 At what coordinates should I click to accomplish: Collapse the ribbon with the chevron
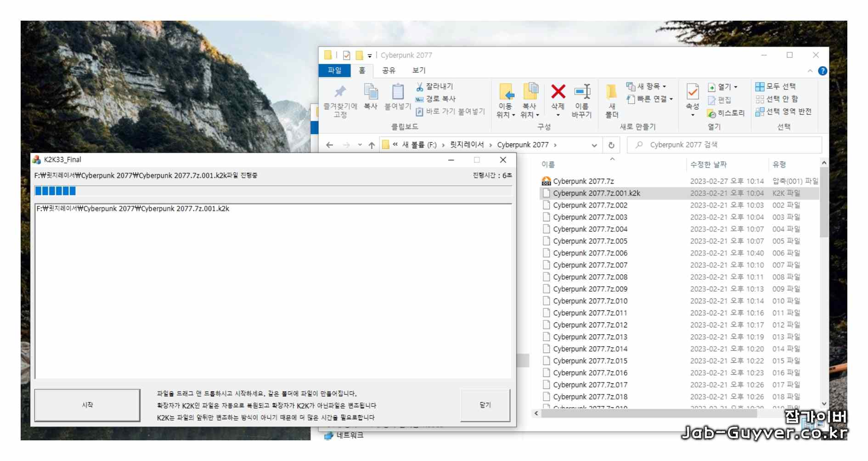click(810, 71)
